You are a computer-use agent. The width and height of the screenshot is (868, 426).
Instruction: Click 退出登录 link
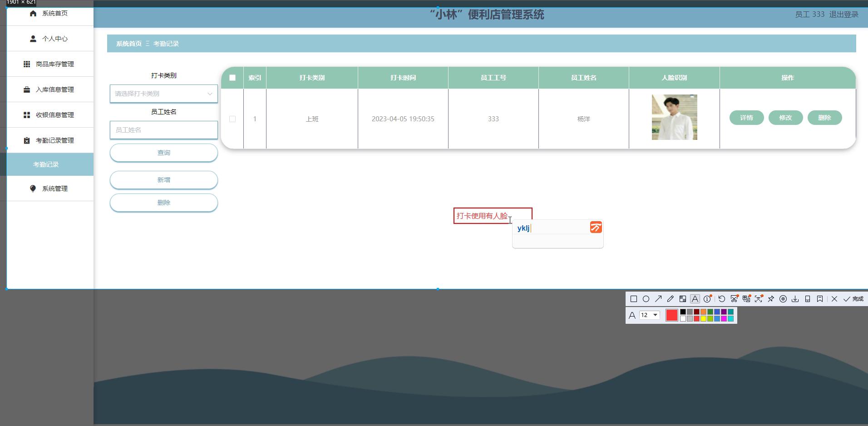[x=843, y=15]
